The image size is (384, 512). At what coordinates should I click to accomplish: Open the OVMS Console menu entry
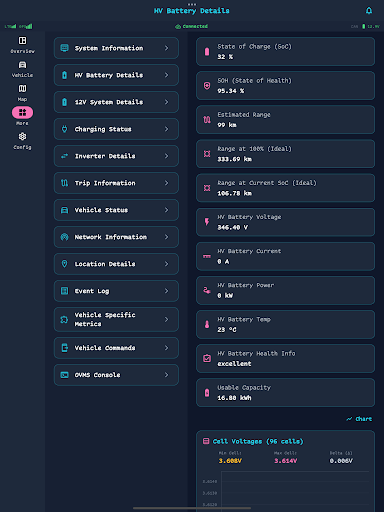pos(116,375)
